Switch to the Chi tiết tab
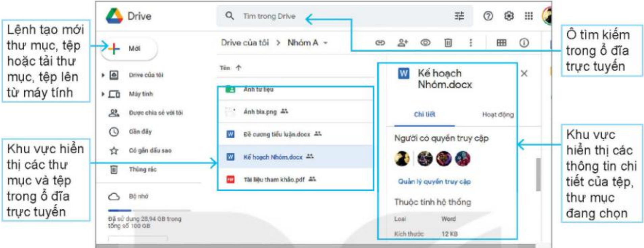 (424, 114)
